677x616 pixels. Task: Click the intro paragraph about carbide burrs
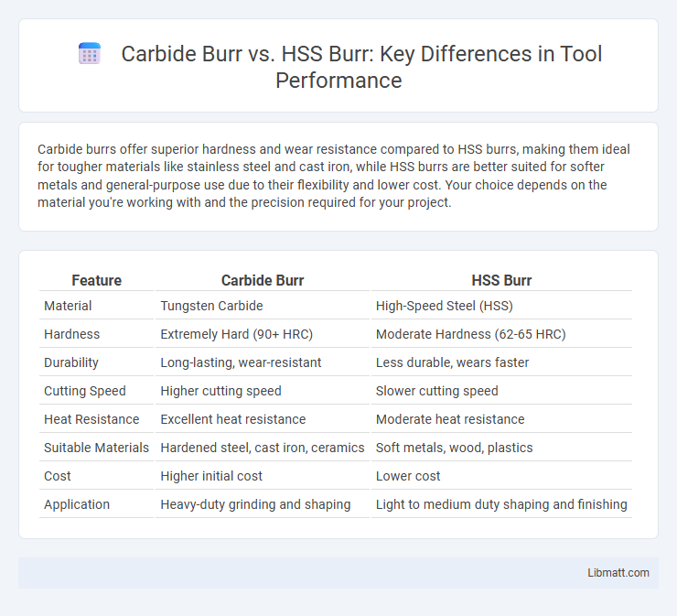pyautogui.click(x=333, y=176)
